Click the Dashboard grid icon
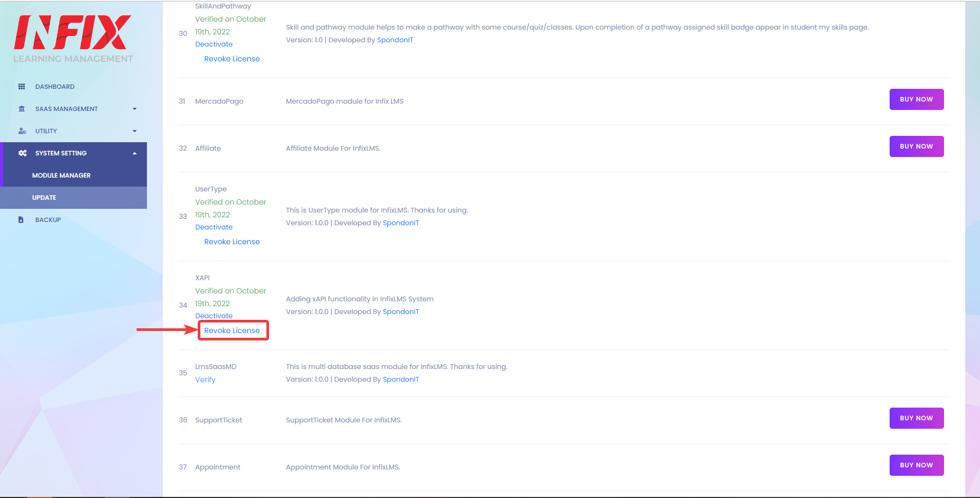Image resolution: width=980 pixels, height=498 pixels. pyautogui.click(x=22, y=87)
